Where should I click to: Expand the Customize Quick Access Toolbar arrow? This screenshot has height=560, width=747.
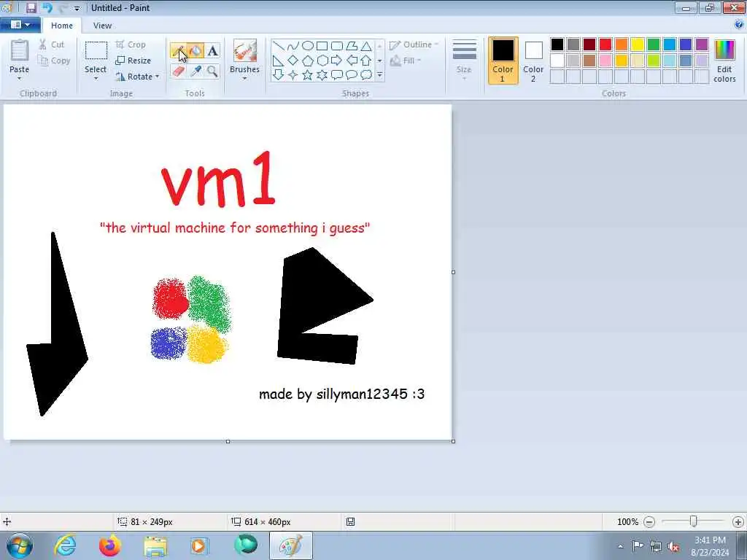(x=77, y=8)
